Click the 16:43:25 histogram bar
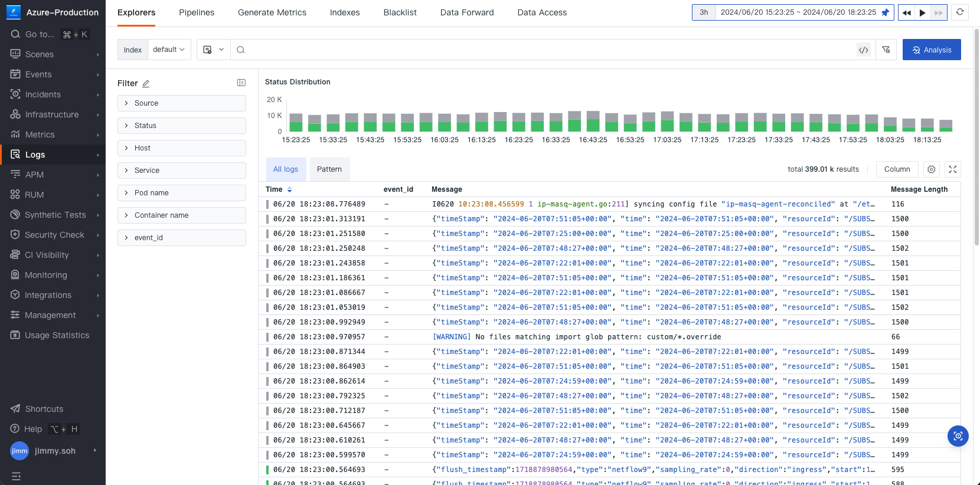Image resolution: width=980 pixels, height=485 pixels. 593,121
